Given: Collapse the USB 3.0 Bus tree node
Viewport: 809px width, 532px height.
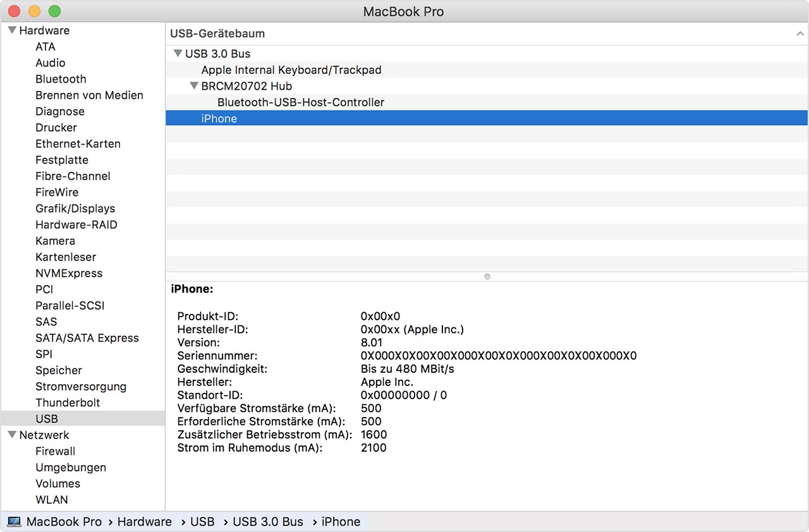Looking at the screenshot, I should tap(178, 54).
